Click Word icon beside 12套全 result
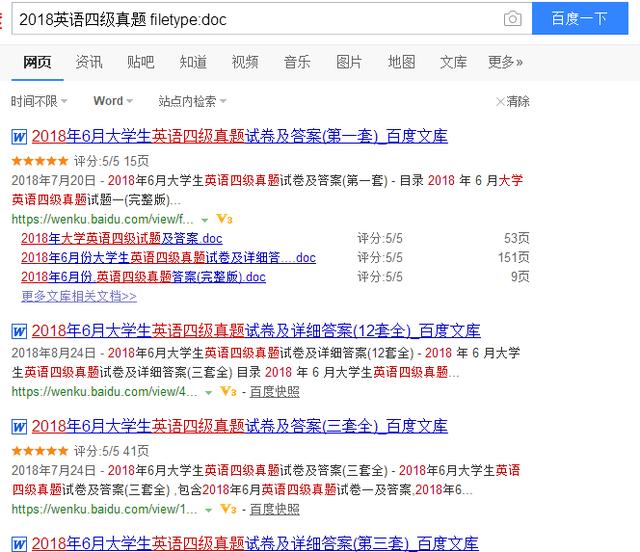 point(19,332)
